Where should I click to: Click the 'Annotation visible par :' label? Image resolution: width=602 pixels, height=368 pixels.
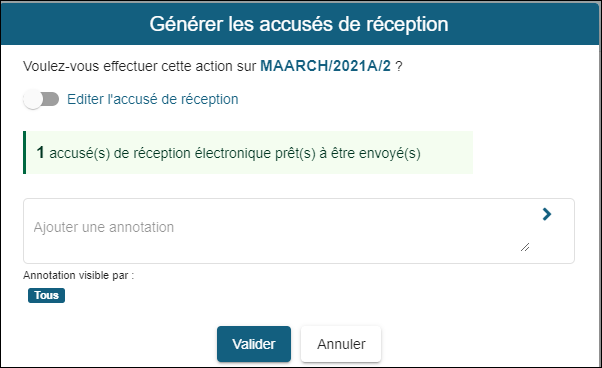point(78,275)
